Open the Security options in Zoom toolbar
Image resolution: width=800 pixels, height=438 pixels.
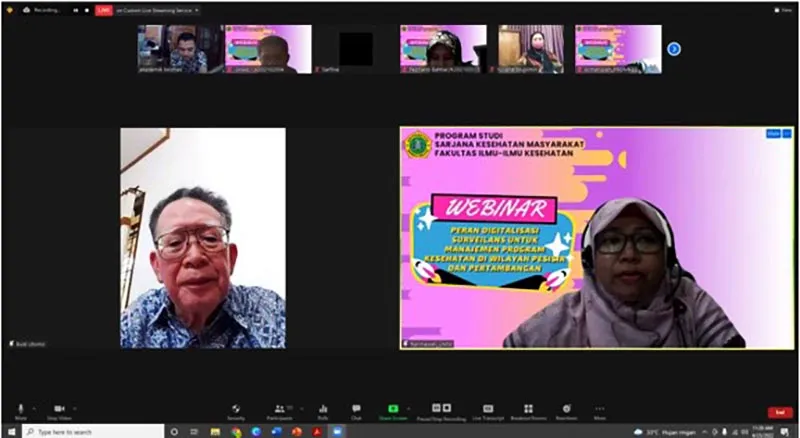[236, 411]
